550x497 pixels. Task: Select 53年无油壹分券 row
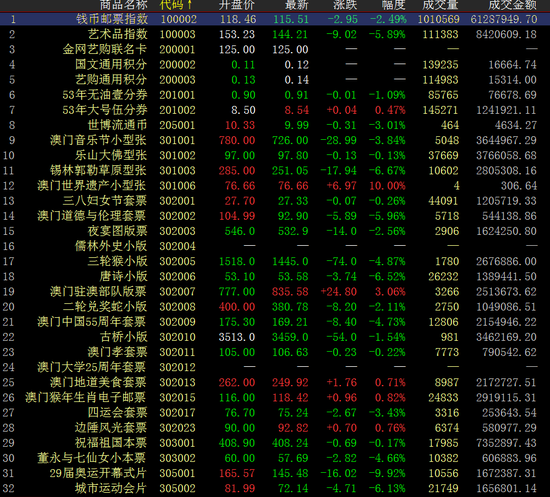click(x=275, y=95)
